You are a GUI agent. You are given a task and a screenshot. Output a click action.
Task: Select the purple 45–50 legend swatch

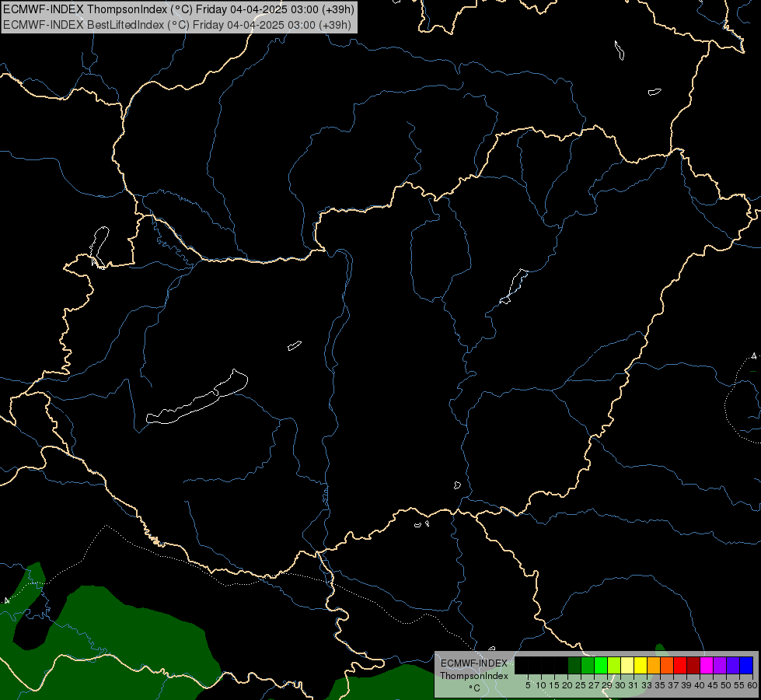[720, 665]
